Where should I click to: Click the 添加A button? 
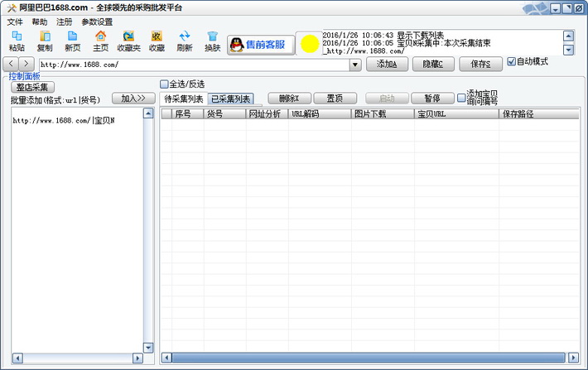point(387,64)
